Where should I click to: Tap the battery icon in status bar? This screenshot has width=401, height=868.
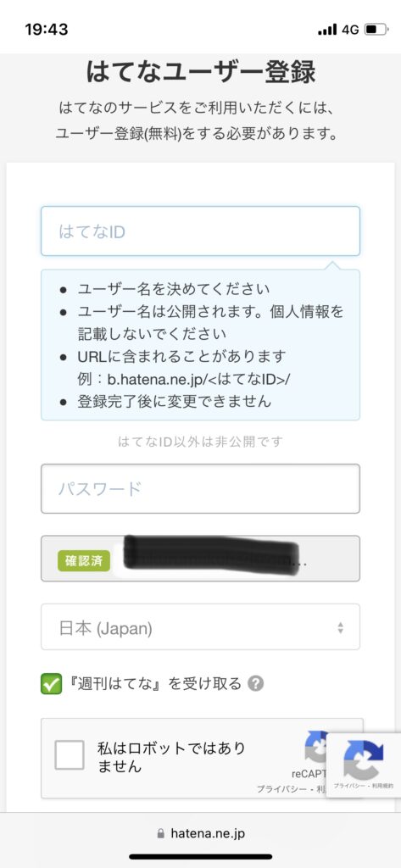(x=376, y=30)
